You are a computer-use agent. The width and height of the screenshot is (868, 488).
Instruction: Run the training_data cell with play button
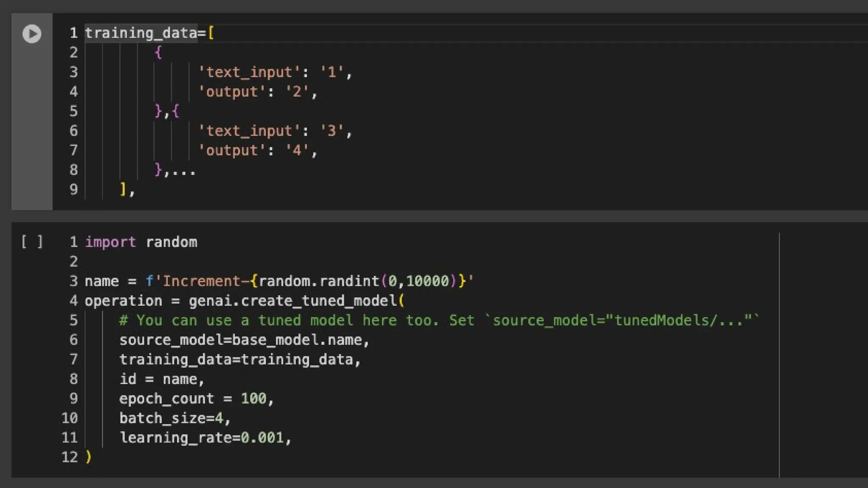tap(32, 34)
